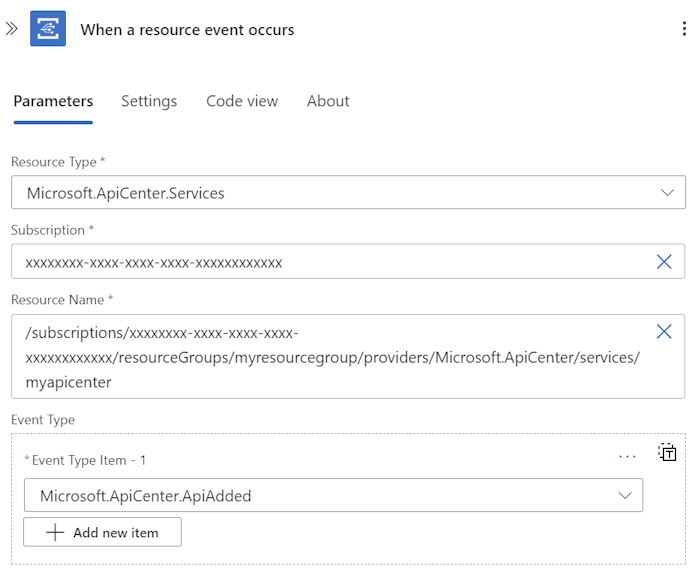This screenshot has width=689, height=569.
Task: Switch to the Parameters tab
Action: click(53, 101)
